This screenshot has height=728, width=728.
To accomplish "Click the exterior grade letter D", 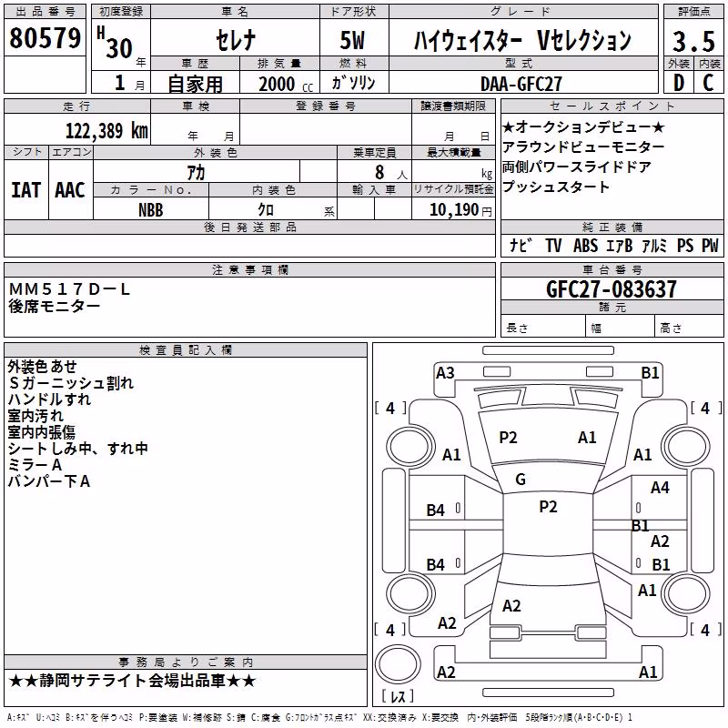I will pos(679,83).
